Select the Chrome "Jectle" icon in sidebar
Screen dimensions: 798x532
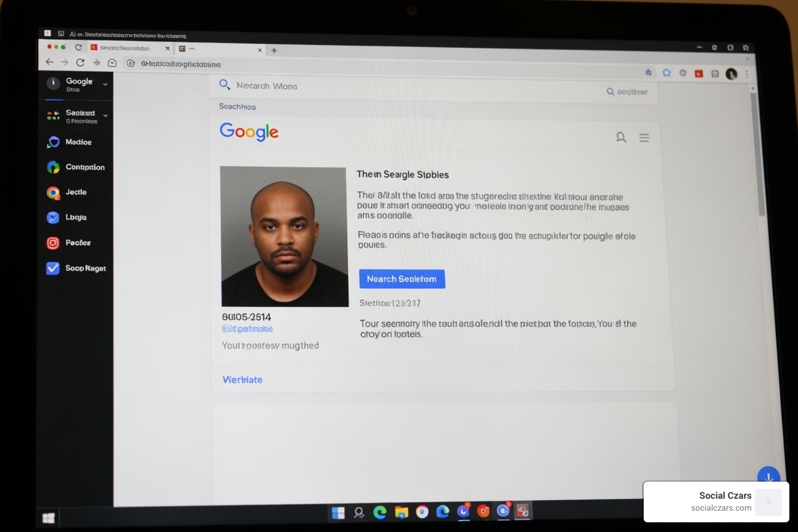tap(52, 192)
